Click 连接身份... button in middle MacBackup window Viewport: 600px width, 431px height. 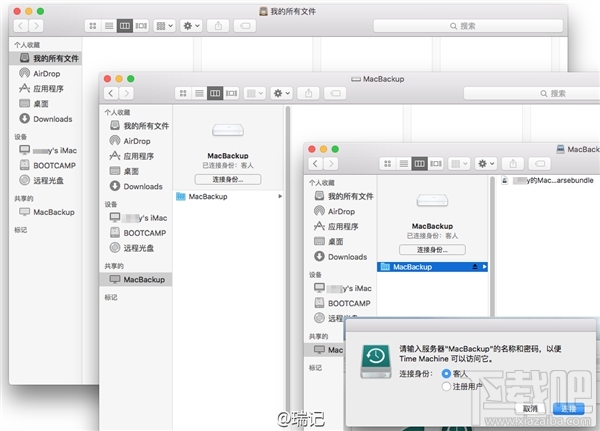[228, 179]
